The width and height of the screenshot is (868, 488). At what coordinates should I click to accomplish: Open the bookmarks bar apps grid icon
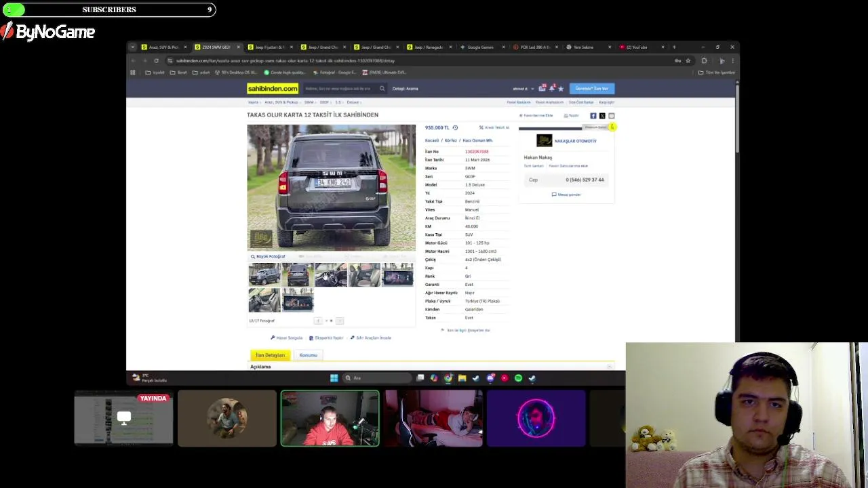click(x=133, y=73)
